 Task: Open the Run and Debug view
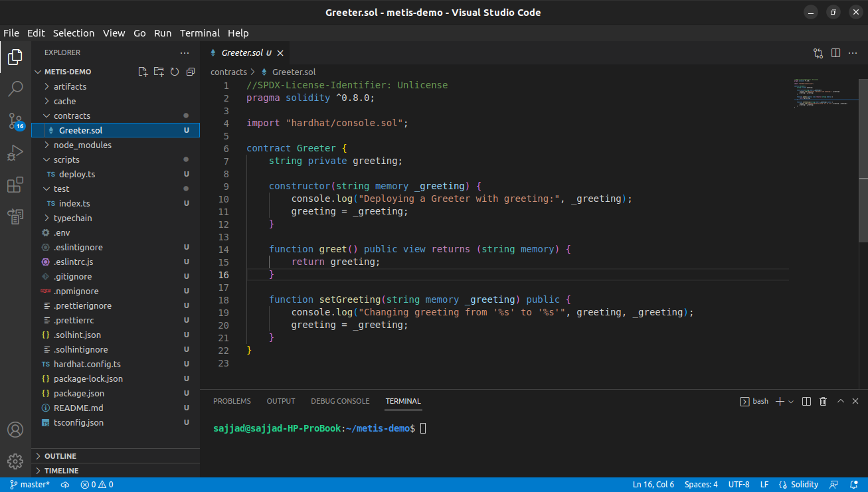(15, 153)
